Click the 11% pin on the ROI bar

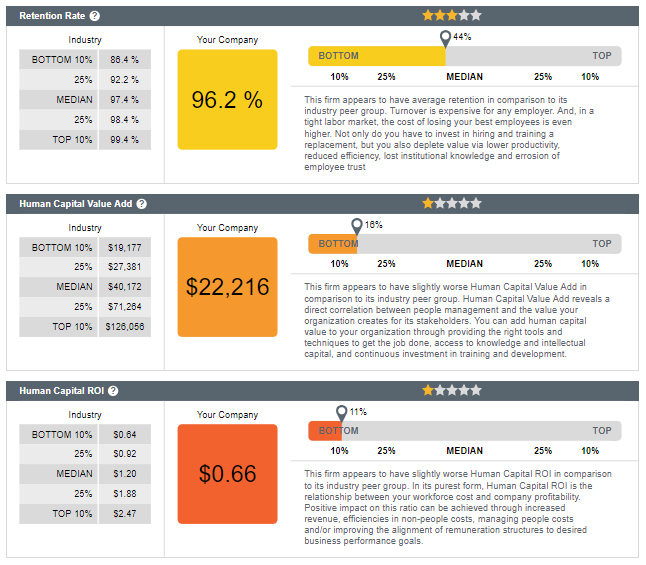coord(342,414)
